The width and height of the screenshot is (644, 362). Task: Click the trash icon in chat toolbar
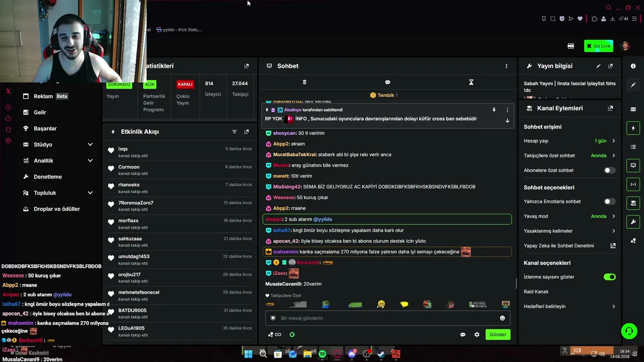click(x=304, y=82)
